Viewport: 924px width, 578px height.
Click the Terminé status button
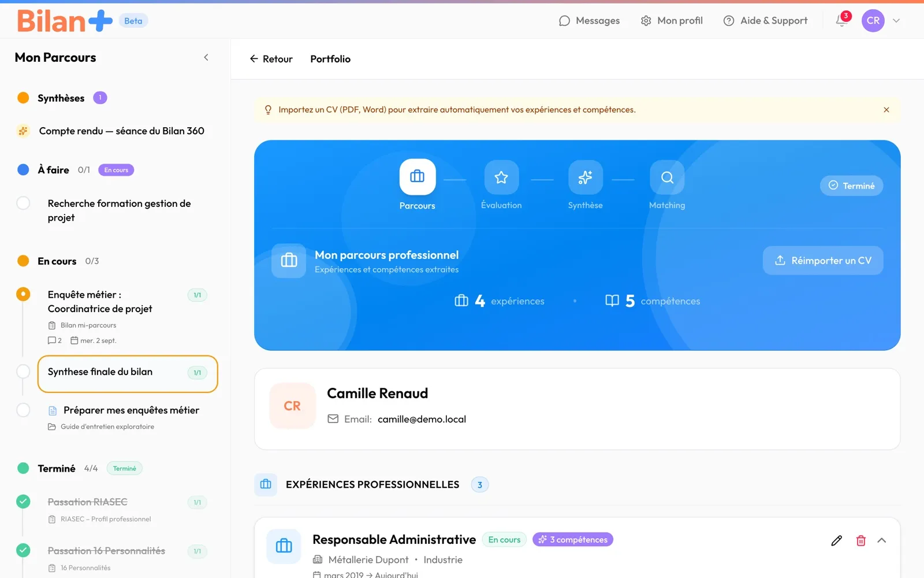[851, 186]
